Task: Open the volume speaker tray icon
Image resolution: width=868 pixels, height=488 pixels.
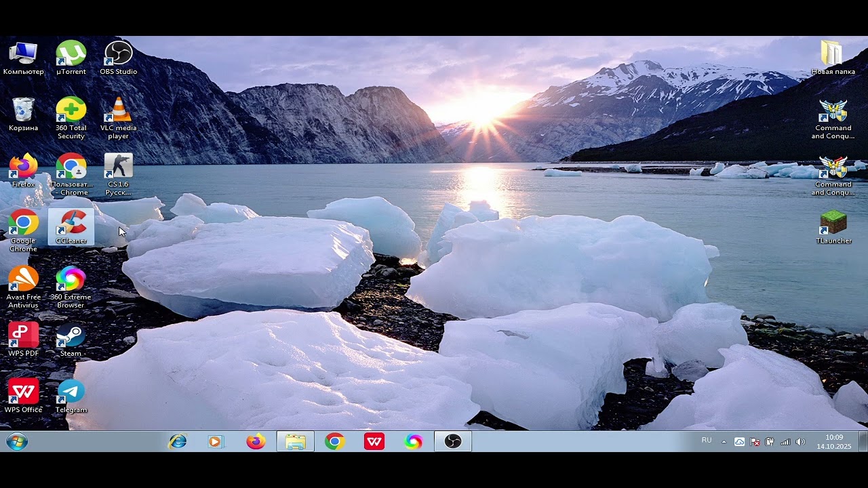Action: [800, 442]
